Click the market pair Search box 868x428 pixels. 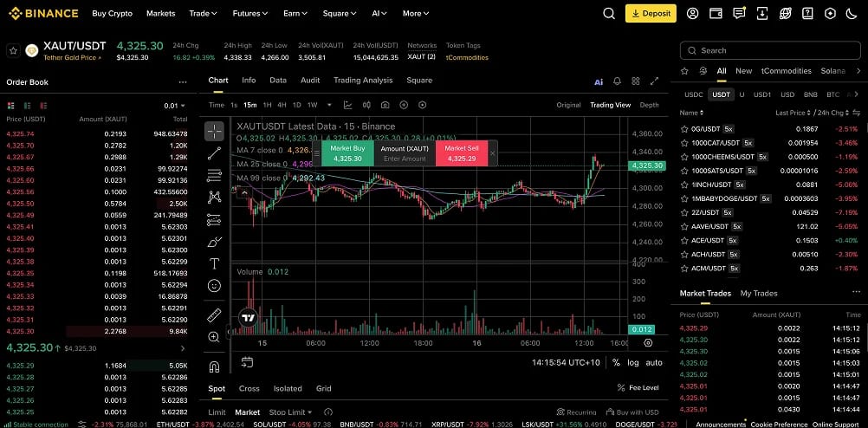[x=770, y=50]
